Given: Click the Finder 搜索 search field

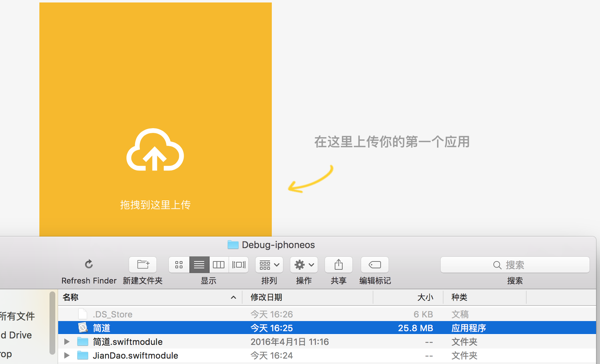Looking at the screenshot, I should pos(515,265).
